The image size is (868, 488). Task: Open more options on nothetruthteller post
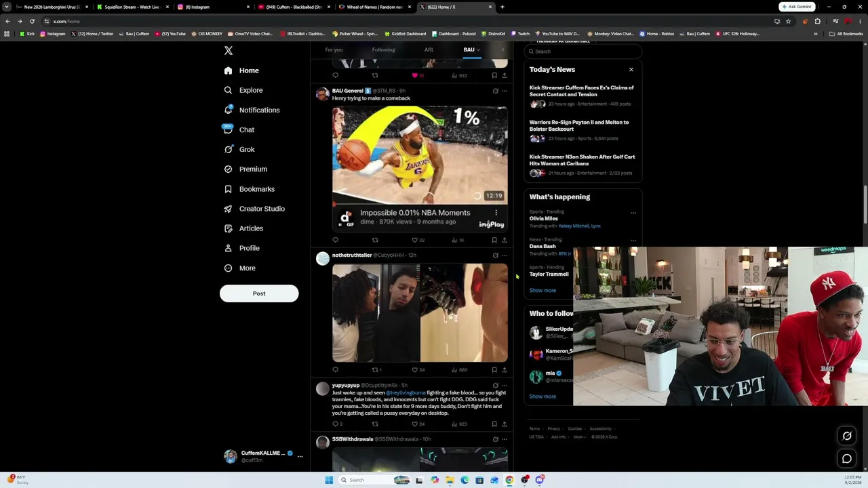[505, 256]
